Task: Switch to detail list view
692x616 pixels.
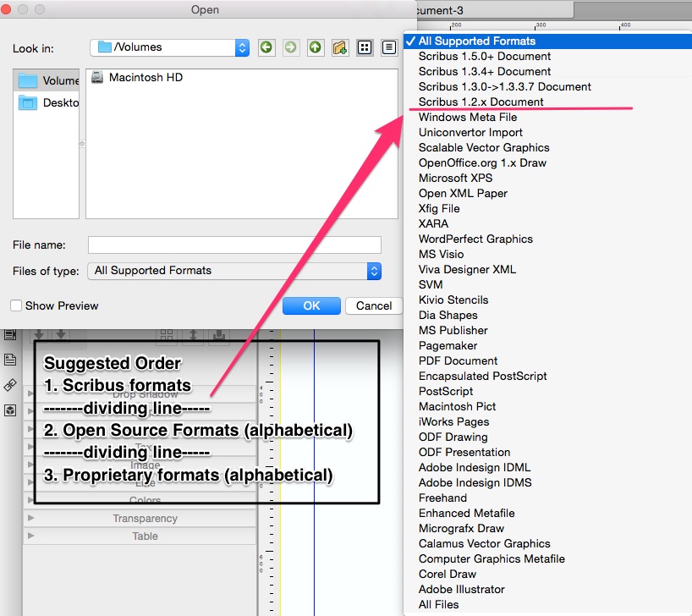Action: [389, 47]
